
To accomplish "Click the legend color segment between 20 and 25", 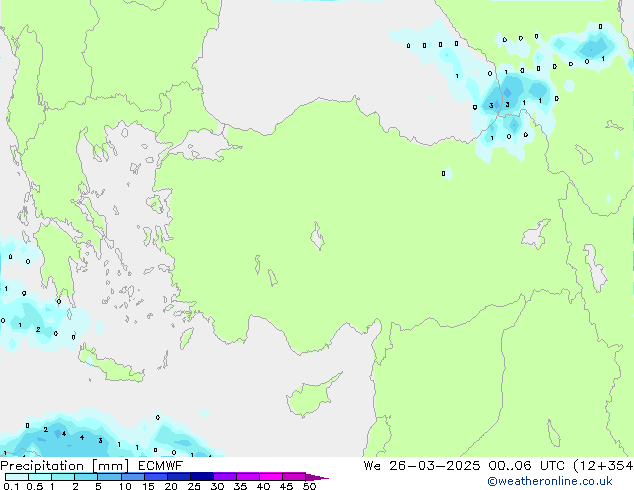I will 179,477.
